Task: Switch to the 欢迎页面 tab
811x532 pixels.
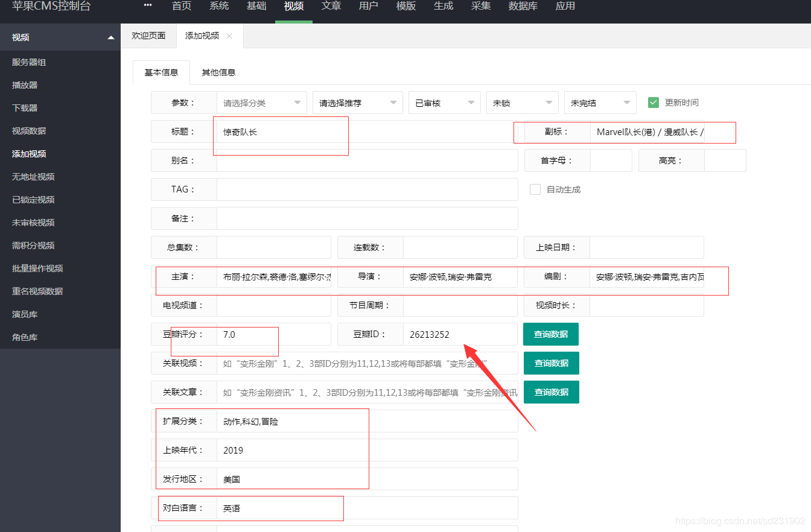Action: pos(148,36)
